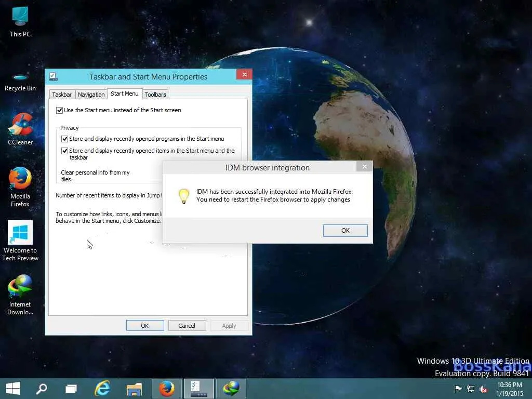This screenshot has height=399, width=532.
Task: Open the Windows Start button
Action: pyautogui.click(x=13, y=389)
